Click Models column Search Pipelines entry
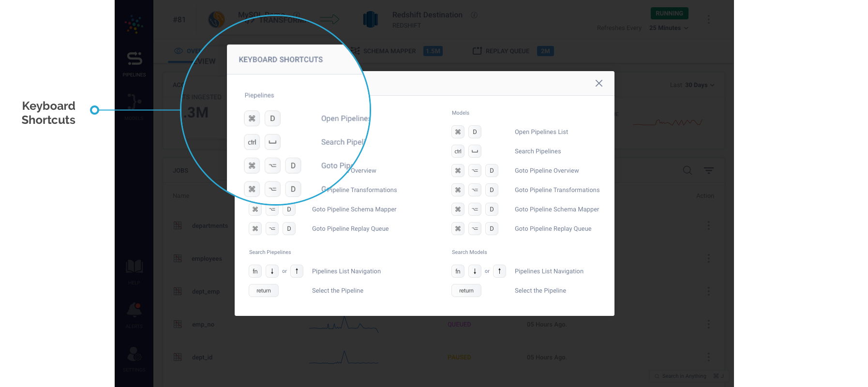Screen dimensions: 868x387 point(538,151)
